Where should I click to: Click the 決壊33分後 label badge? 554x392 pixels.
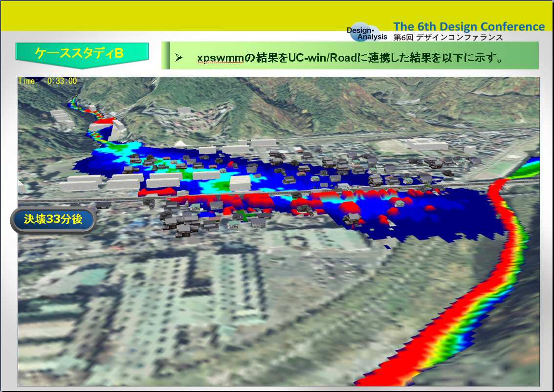pyautogui.click(x=53, y=219)
